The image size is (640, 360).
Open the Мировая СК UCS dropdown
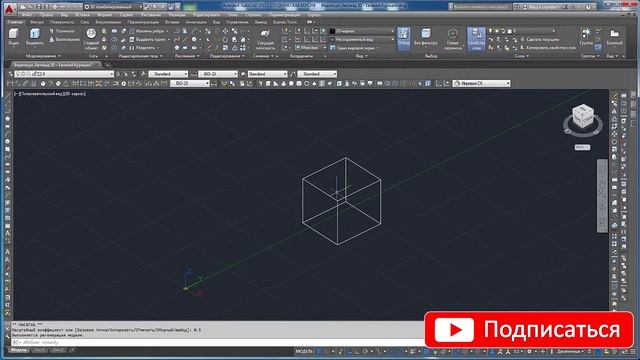point(482,83)
